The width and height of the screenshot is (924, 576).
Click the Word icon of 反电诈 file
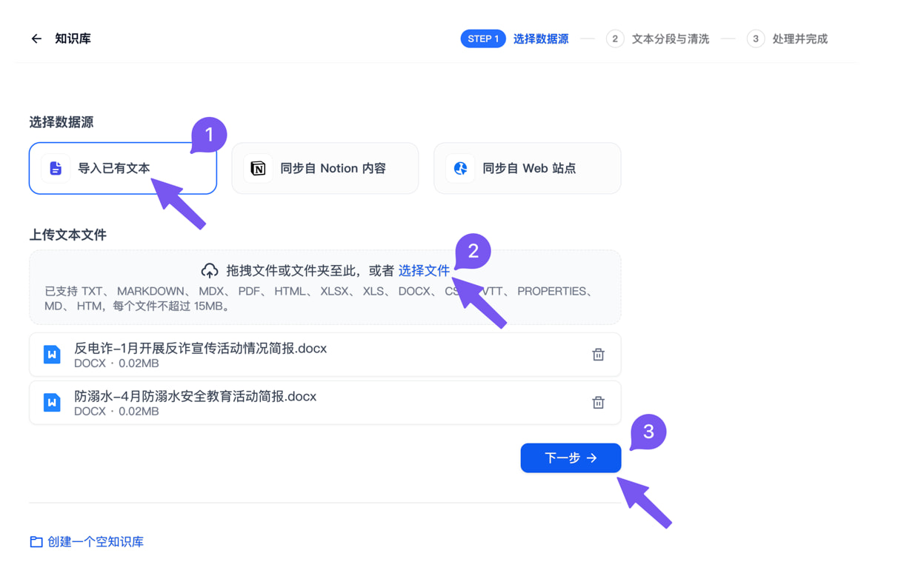[x=52, y=355]
